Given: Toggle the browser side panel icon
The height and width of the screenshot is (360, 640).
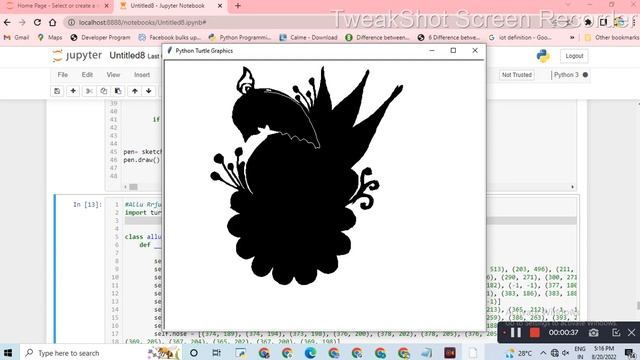Looking at the screenshot, I should coord(603,22).
